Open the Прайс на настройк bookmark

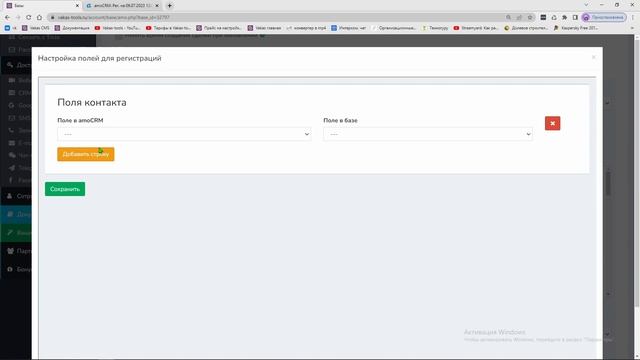219,28
